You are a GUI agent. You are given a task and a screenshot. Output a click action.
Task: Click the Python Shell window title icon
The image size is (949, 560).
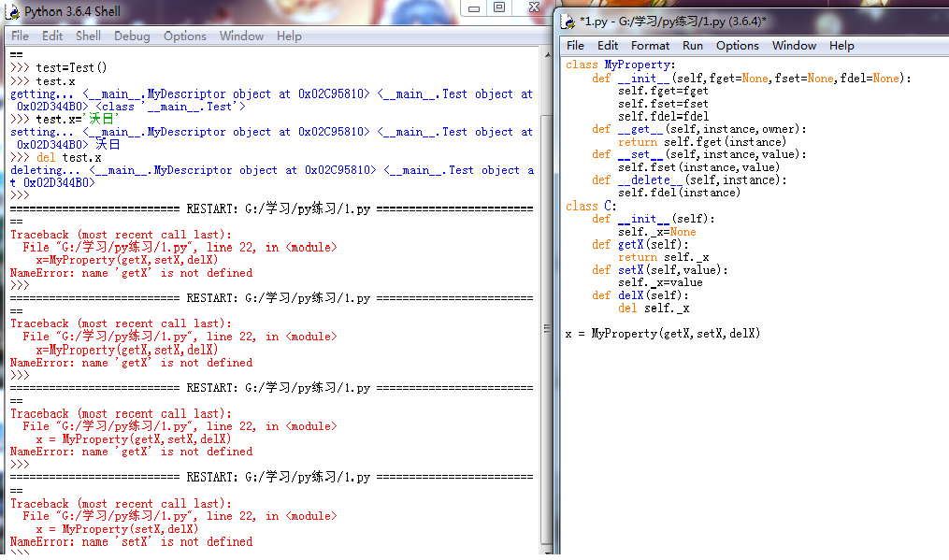click(12, 12)
